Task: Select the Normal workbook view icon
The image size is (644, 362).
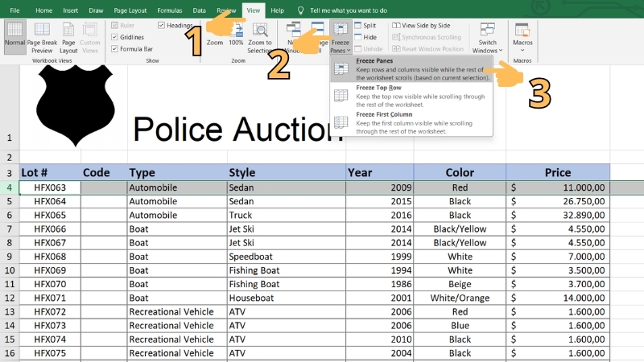Action: click(14, 37)
